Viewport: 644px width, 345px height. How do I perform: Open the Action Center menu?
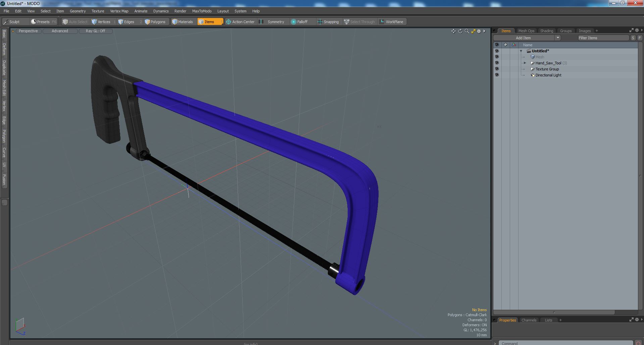[x=241, y=22]
